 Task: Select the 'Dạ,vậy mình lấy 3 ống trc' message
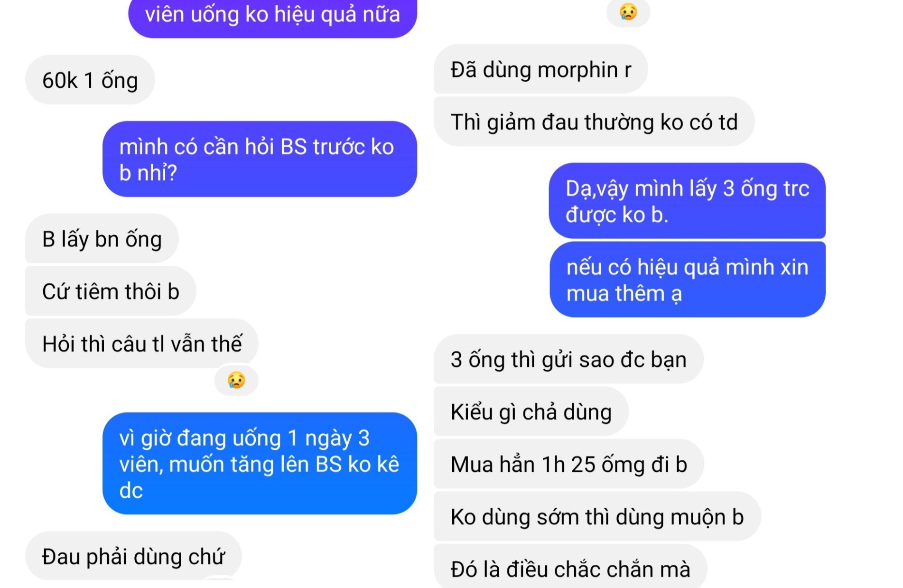687,201
